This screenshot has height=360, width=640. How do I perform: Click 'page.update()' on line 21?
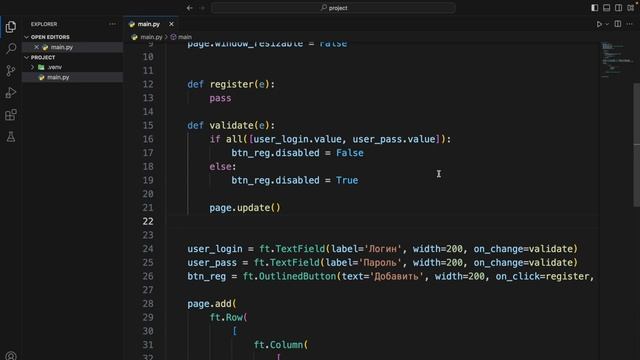[x=245, y=208]
